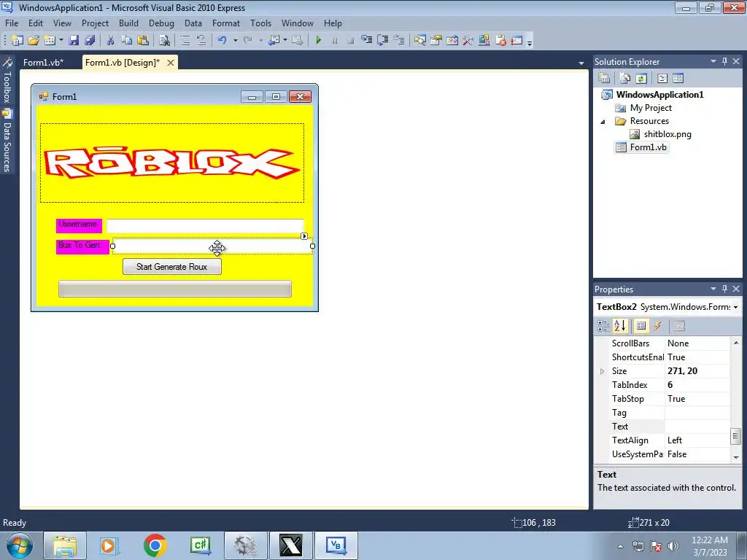Click the Properties Window toolbar icon
Image resolution: width=747 pixels, height=560 pixels.
(436, 41)
